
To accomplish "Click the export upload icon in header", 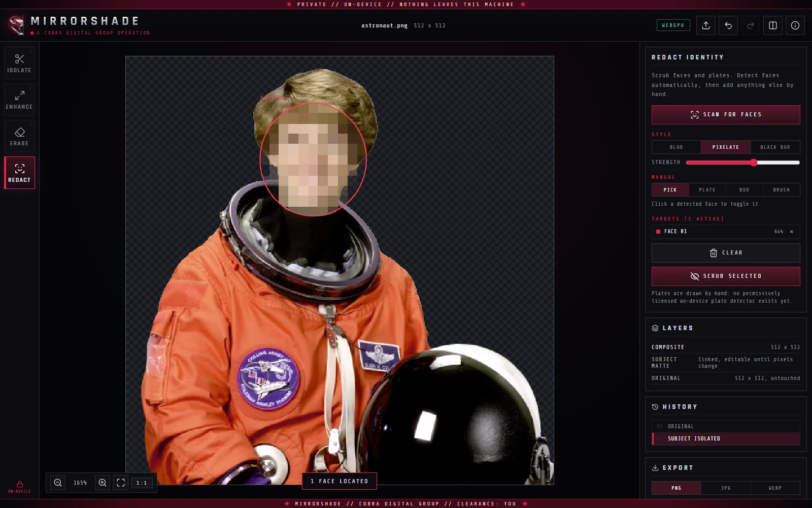I will click(706, 25).
